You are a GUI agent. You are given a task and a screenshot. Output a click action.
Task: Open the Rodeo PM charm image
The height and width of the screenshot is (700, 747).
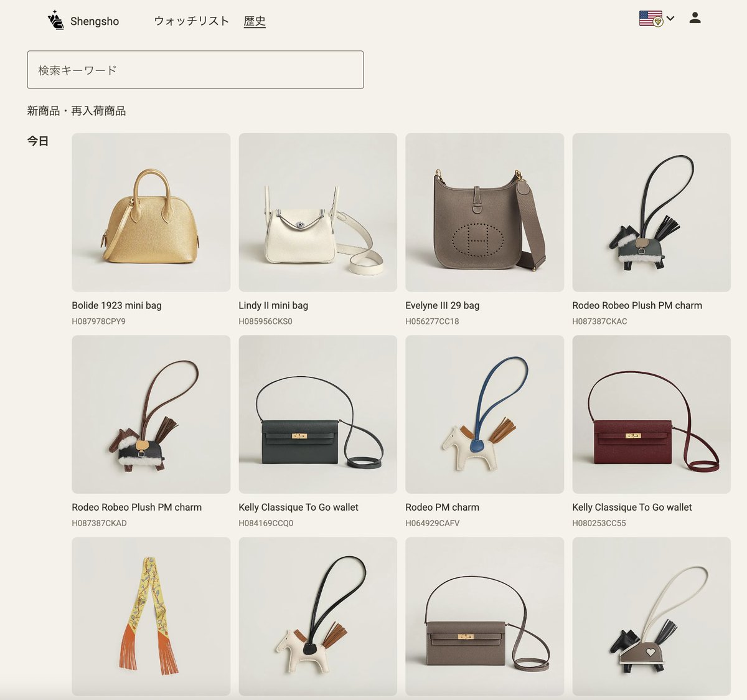(485, 415)
